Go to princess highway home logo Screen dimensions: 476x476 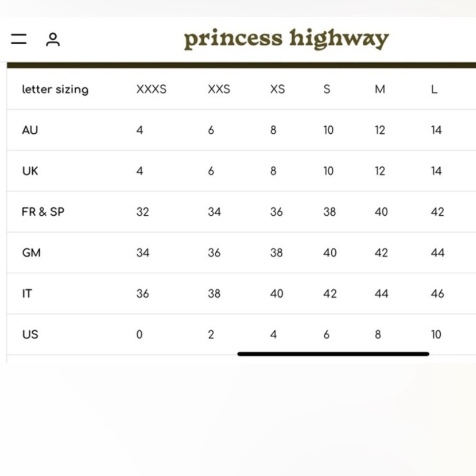[286, 39]
